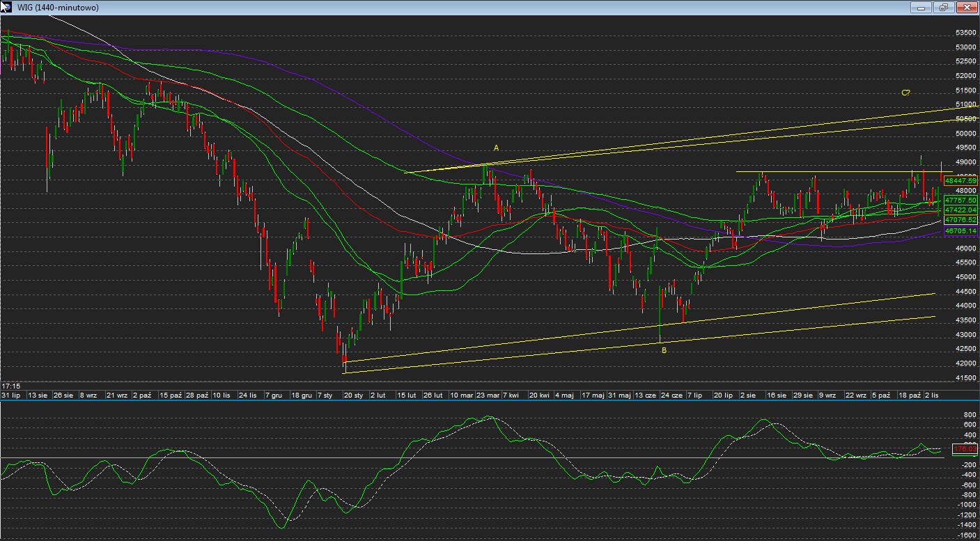Image resolution: width=980 pixels, height=541 pixels.
Task: Click the 13 sie date label
Action: click(37, 395)
